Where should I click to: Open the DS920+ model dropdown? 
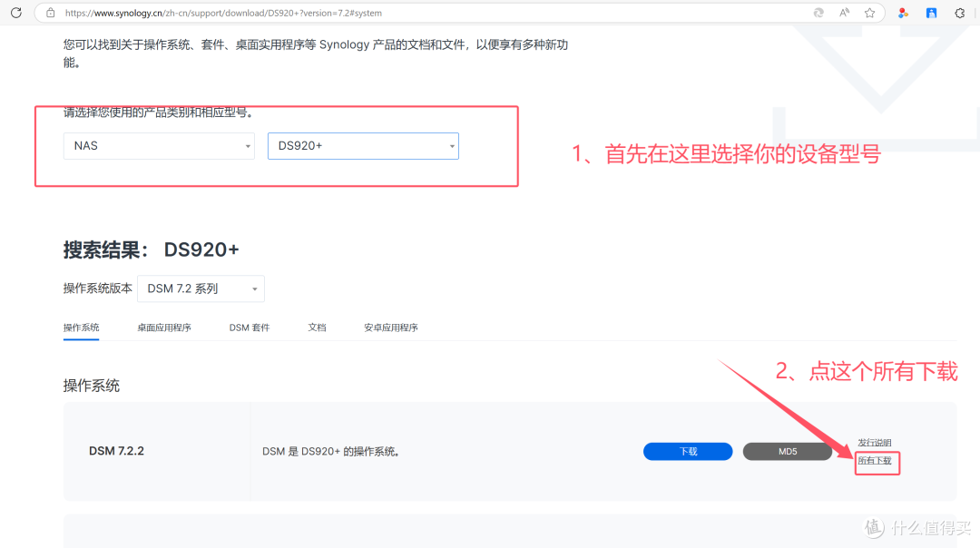363,145
